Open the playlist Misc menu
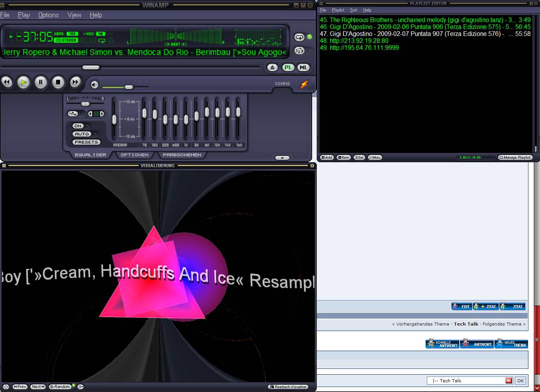540x392 pixels. coord(375,158)
